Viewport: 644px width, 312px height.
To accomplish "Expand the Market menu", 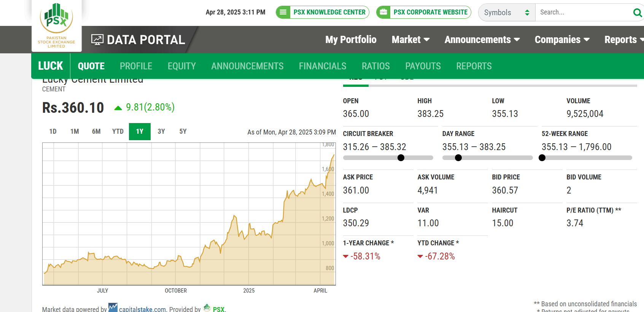I will click(410, 40).
